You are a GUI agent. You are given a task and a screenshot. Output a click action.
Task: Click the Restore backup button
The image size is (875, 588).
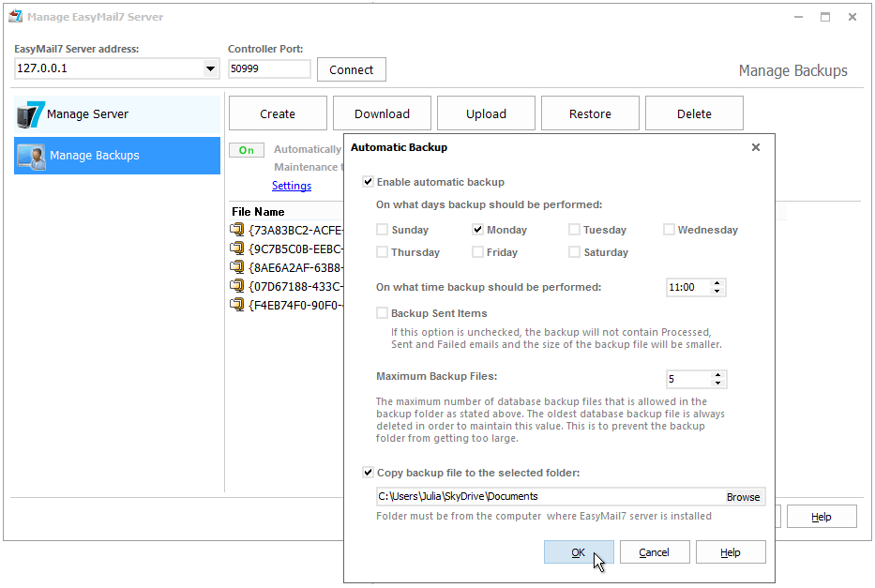[x=591, y=113]
